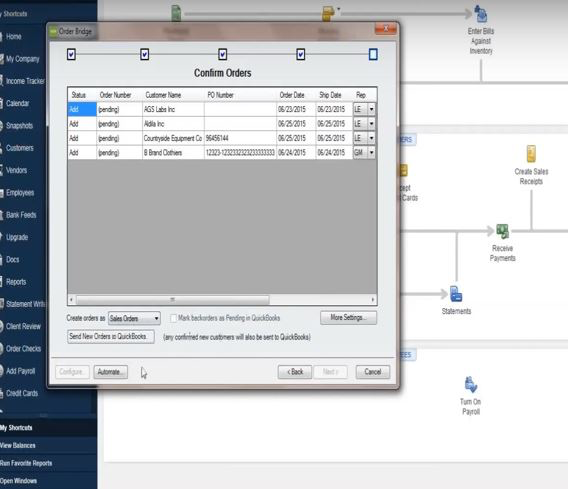Viewport: 568px width, 489px height.
Task: Click the fourth wizard step checkbox
Action: coord(301,55)
